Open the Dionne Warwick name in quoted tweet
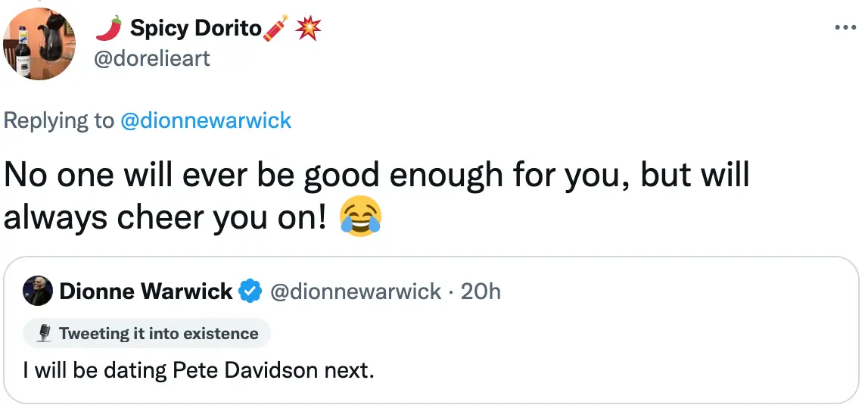The image size is (868, 405). (x=145, y=291)
